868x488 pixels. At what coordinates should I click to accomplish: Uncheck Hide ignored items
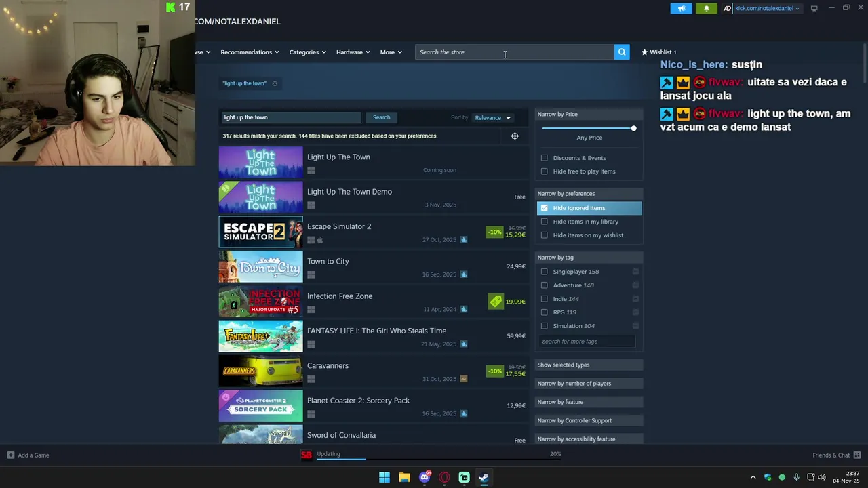(544, 208)
